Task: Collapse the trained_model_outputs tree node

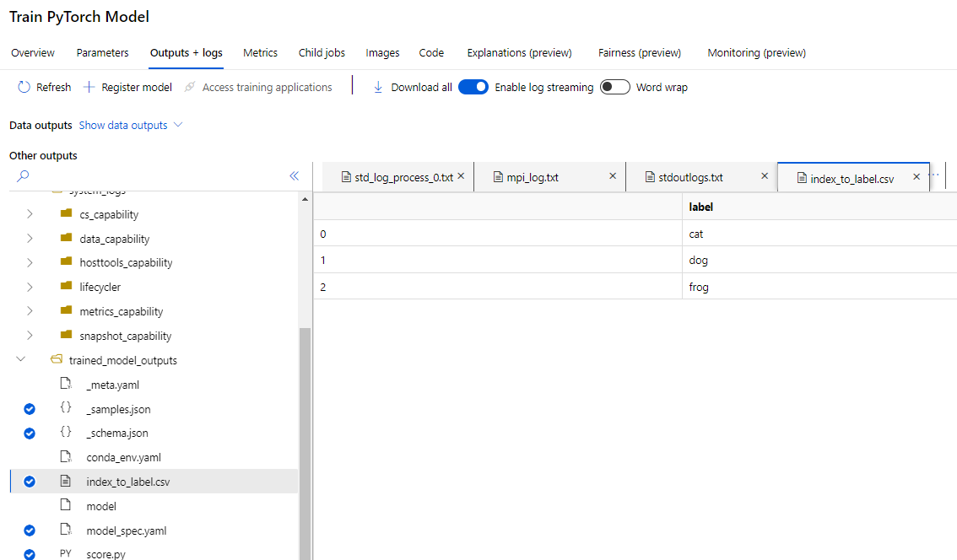Action: pyautogui.click(x=20, y=359)
